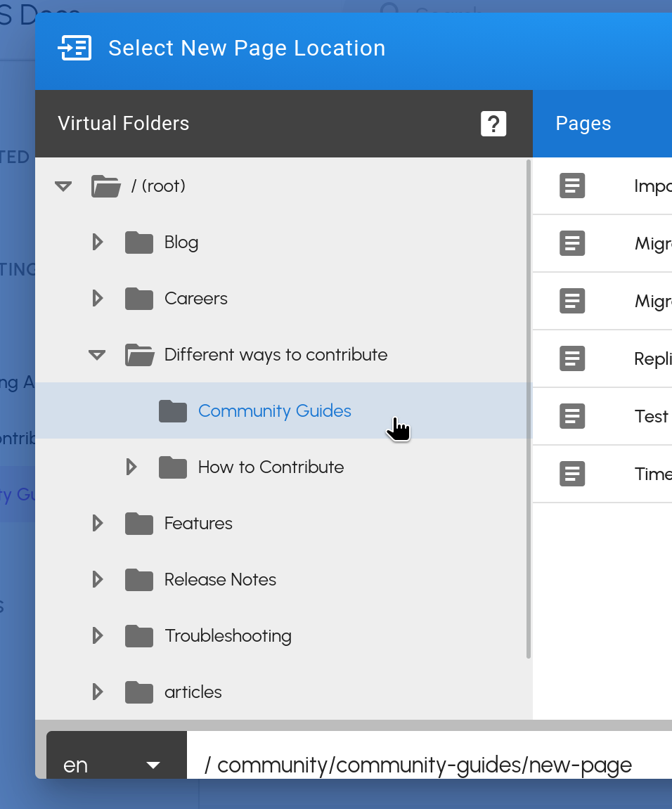
Task: Open the Time page in the Pages list
Action: coord(602,474)
